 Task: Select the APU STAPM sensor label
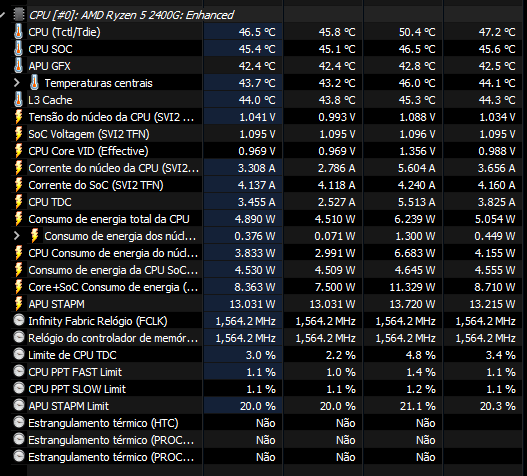56,304
